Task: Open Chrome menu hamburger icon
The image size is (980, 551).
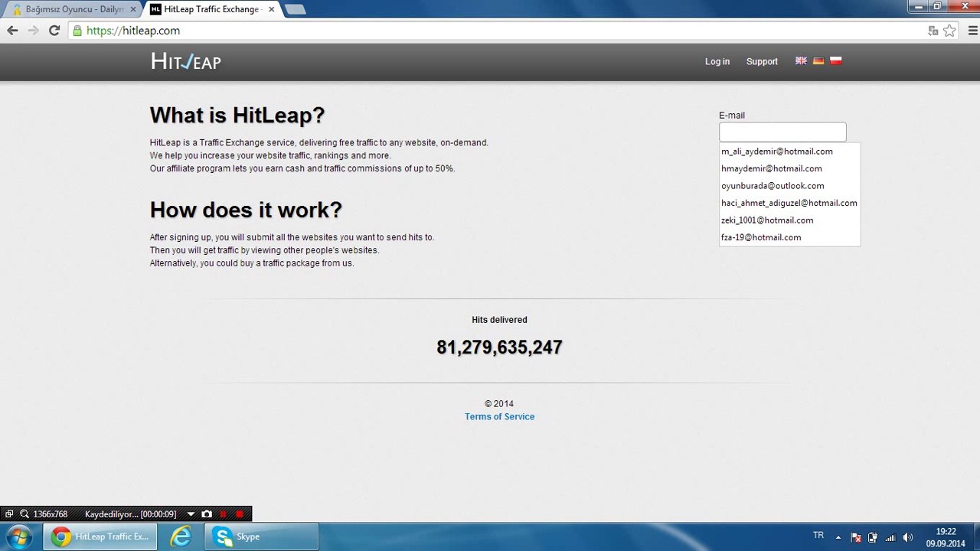Action: tap(973, 31)
